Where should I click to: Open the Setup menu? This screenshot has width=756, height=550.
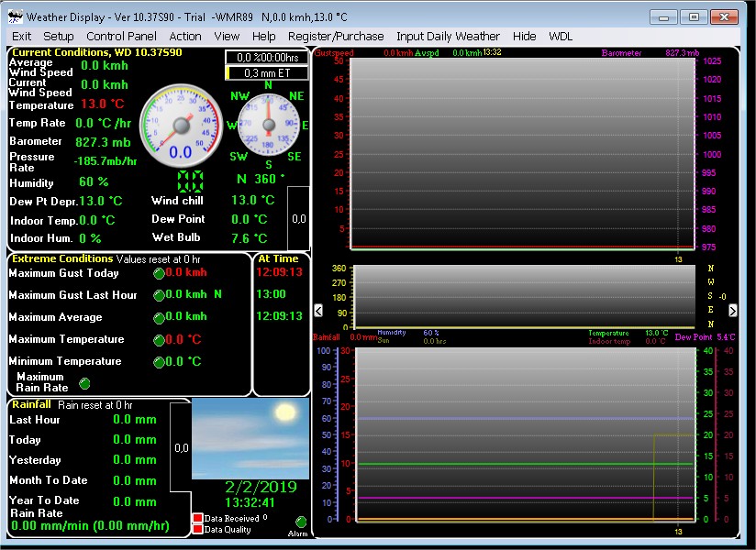pyautogui.click(x=59, y=36)
